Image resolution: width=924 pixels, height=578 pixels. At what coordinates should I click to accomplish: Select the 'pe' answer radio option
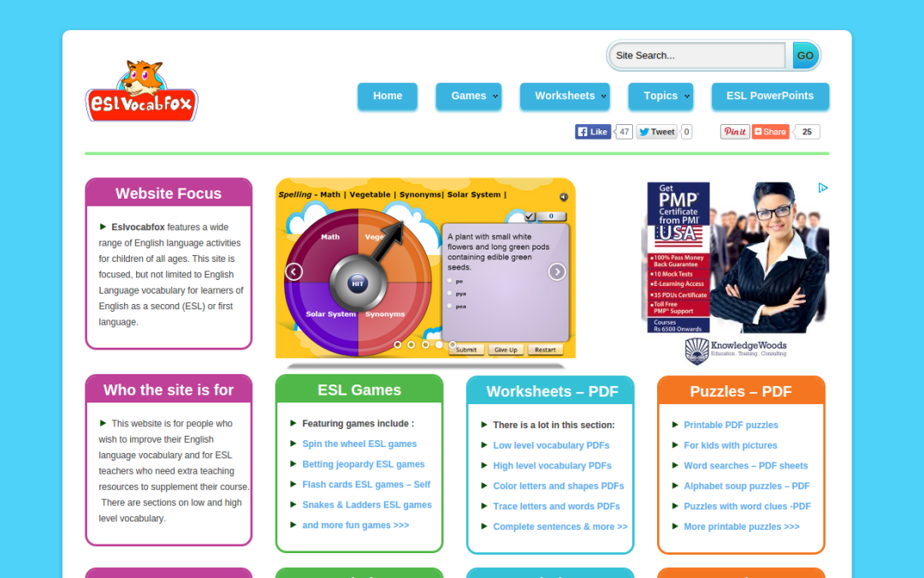pos(450,281)
